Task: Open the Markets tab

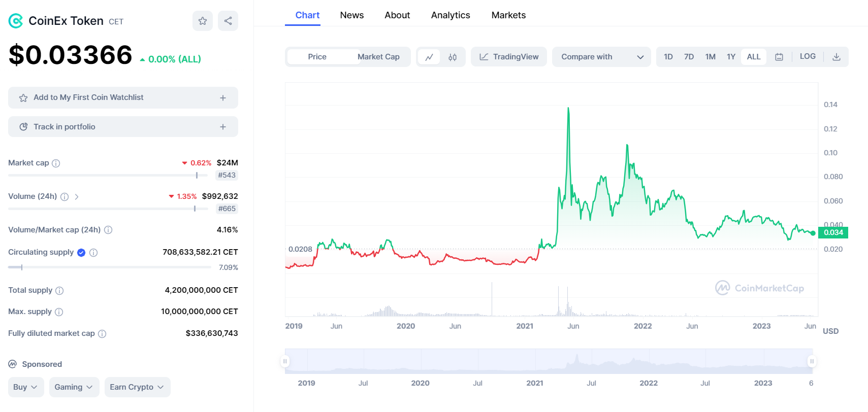Action: tap(508, 15)
